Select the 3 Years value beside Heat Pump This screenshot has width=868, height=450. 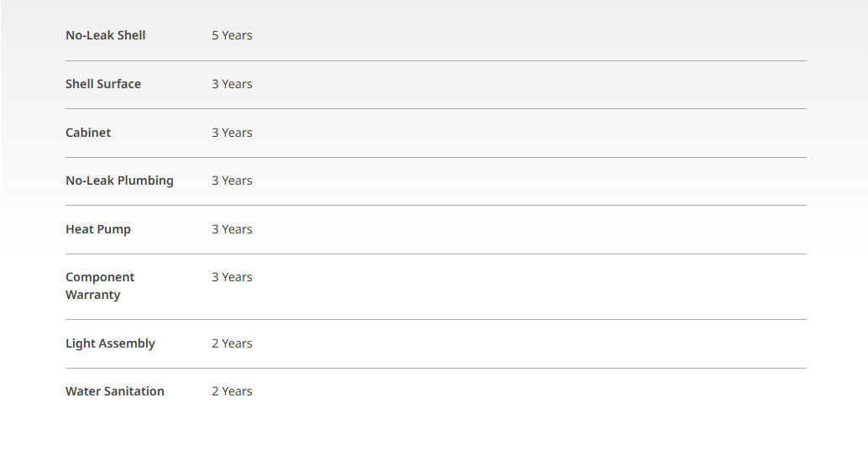pyautogui.click(x=232, y=230)
